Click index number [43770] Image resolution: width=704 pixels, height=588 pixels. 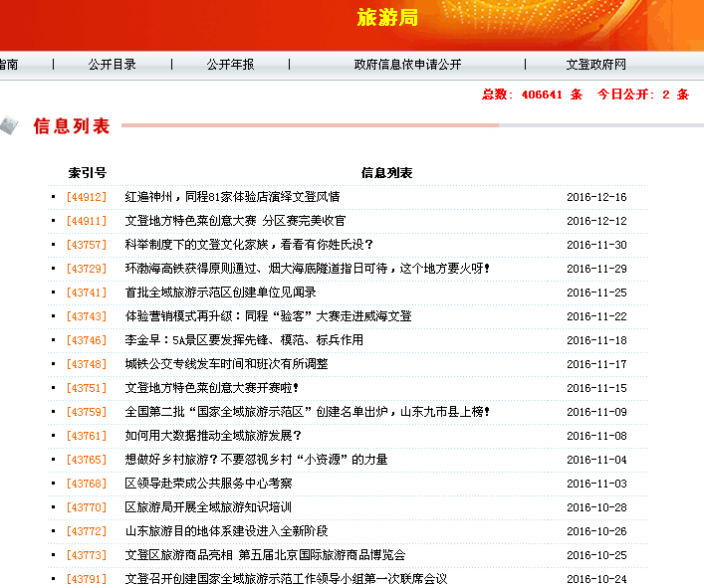click(x=86, y=507)
